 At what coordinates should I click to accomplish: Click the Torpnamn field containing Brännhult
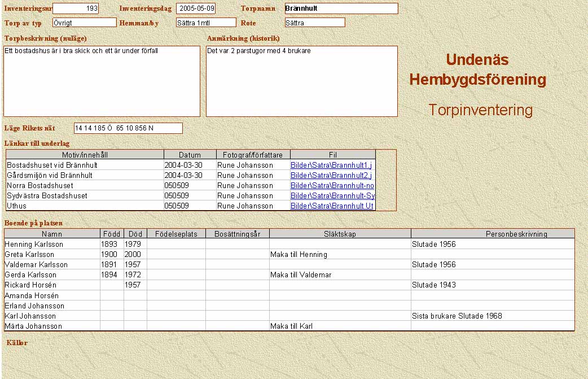(x=341, y=8)
